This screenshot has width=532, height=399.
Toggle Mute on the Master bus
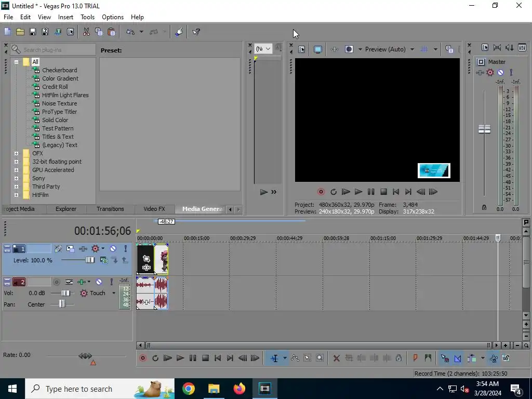click(500, 72)
